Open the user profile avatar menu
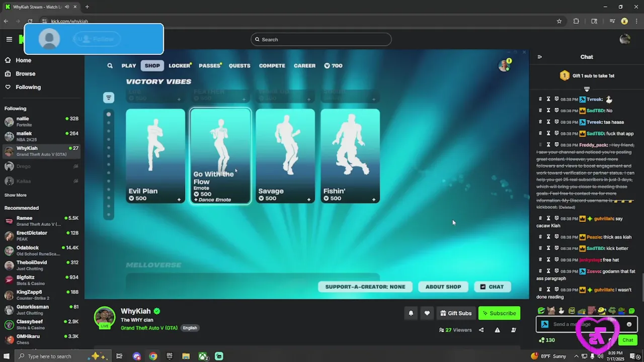This screenshot has width=644, height=362. click(x=625, y=39)
